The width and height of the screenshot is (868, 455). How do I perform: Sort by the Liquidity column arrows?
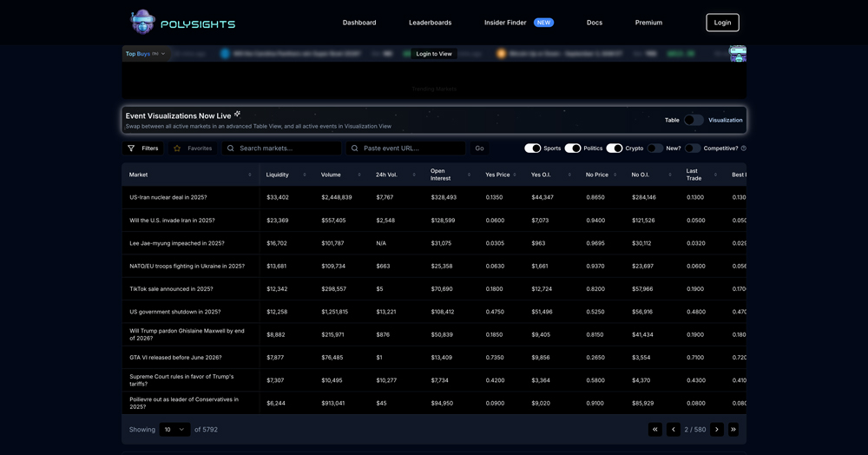[305, 175]
